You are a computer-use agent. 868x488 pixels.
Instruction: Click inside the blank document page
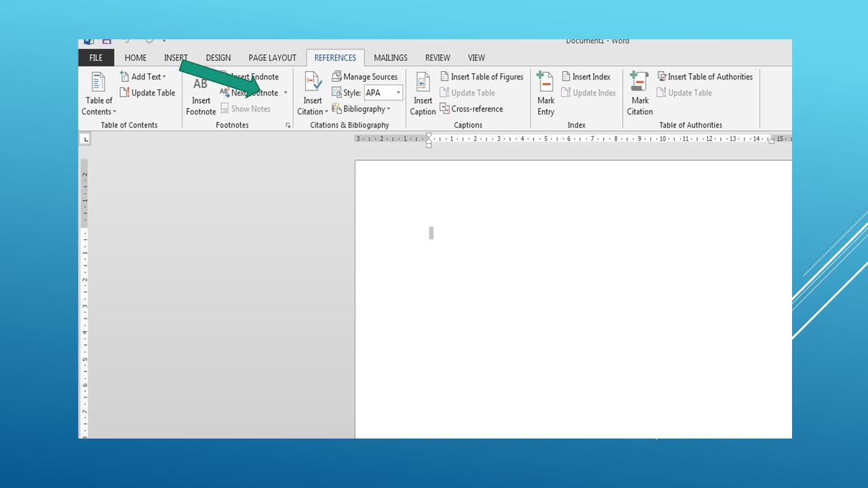tap(573, 299)
